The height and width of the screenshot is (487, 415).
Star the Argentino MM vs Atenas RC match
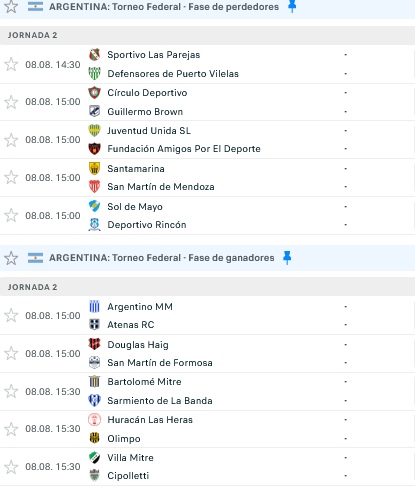(x=11, y=316)
